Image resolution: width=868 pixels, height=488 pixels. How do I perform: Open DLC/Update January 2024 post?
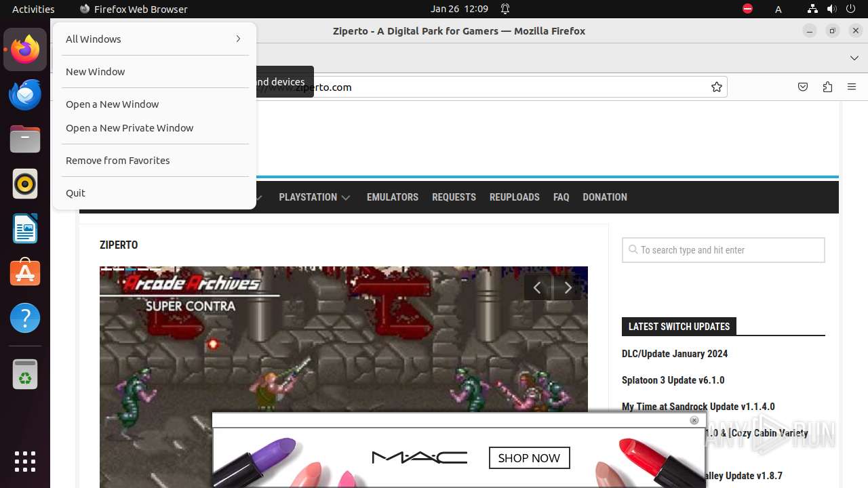pos(675,354)
